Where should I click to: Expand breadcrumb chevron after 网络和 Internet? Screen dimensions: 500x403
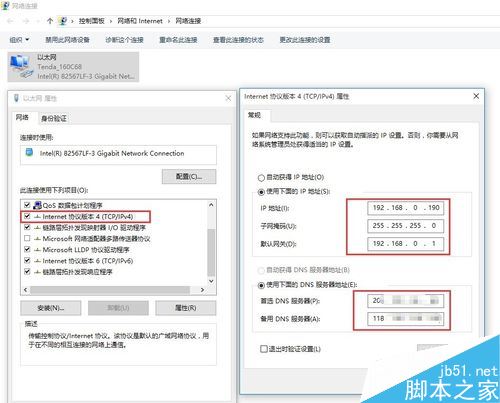169,21
